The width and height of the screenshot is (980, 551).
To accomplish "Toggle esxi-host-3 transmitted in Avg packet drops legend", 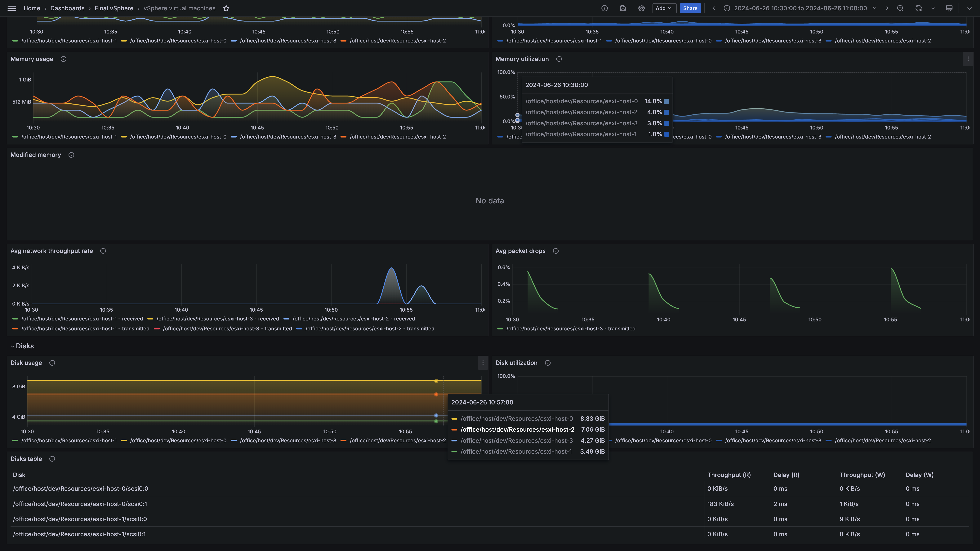I will (x=571, y=328).
